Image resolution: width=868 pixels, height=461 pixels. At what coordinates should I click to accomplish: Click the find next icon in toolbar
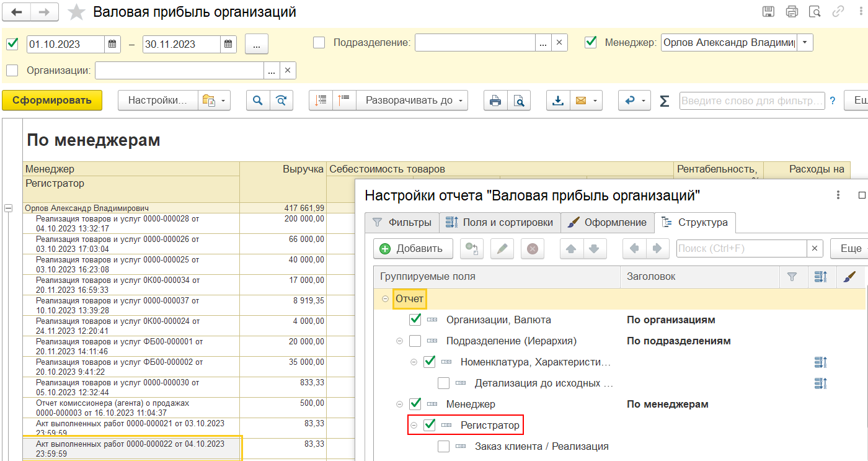281,101
